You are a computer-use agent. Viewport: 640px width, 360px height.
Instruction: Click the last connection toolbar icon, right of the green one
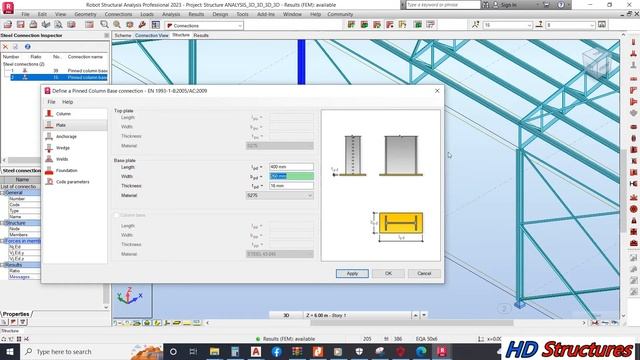430,25
